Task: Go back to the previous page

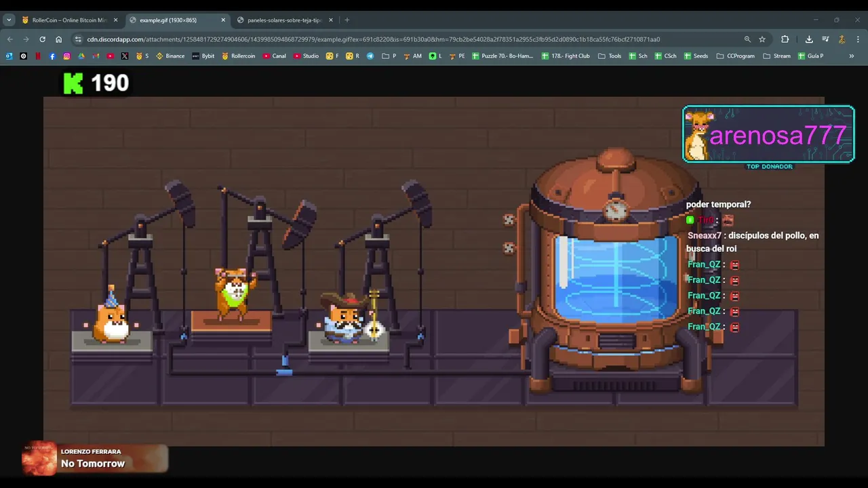Action: click(9, 39)
